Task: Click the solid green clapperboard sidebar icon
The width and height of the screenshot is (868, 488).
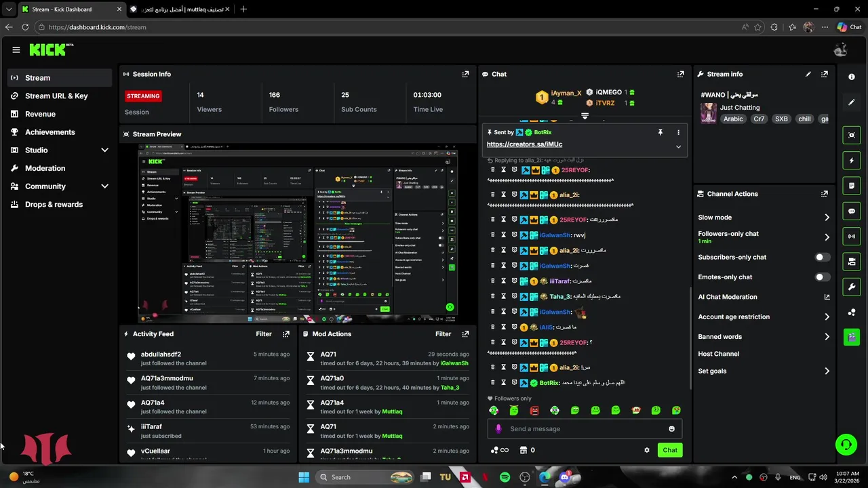Action: [x=852, y=337]
